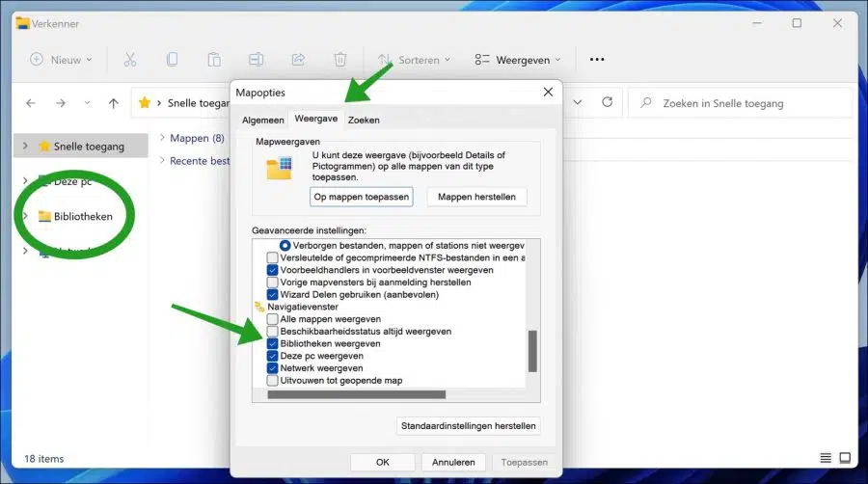Image resolution: width=868 pixels, height=484 pixels.
Task: Uncheck Deze pc weergeven
Action: 272,356
